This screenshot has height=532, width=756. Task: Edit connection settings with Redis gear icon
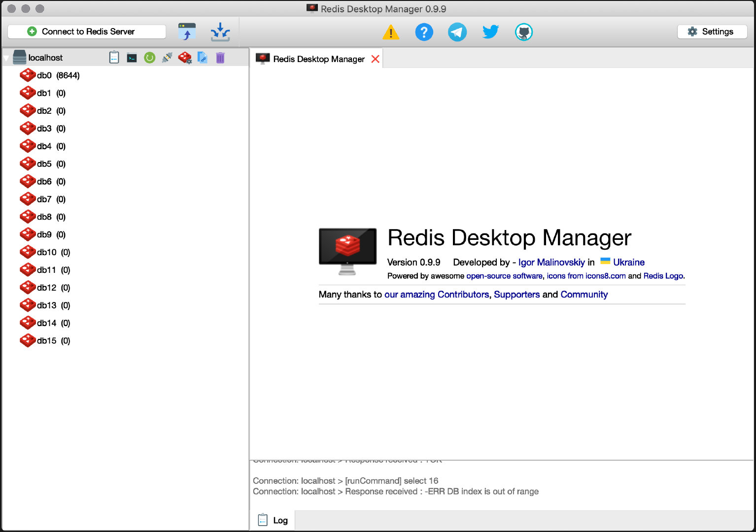pos(185,58)
